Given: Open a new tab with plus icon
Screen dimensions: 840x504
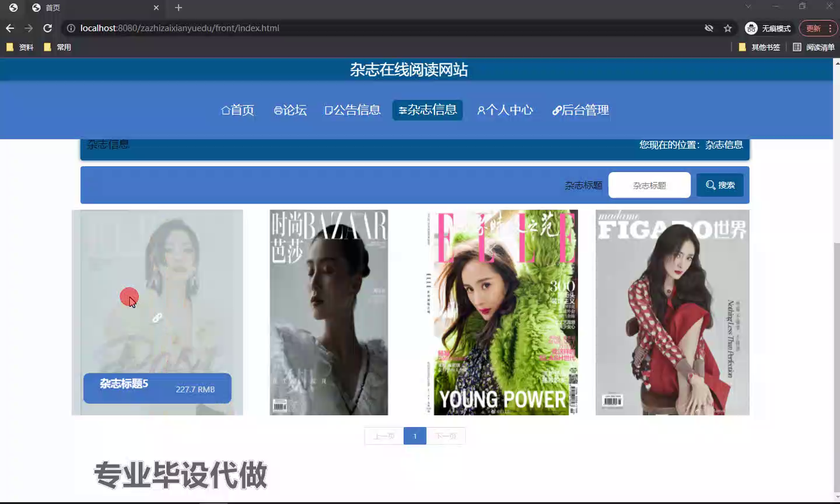Looking at the screenshot, I should [x=178, y=8].
